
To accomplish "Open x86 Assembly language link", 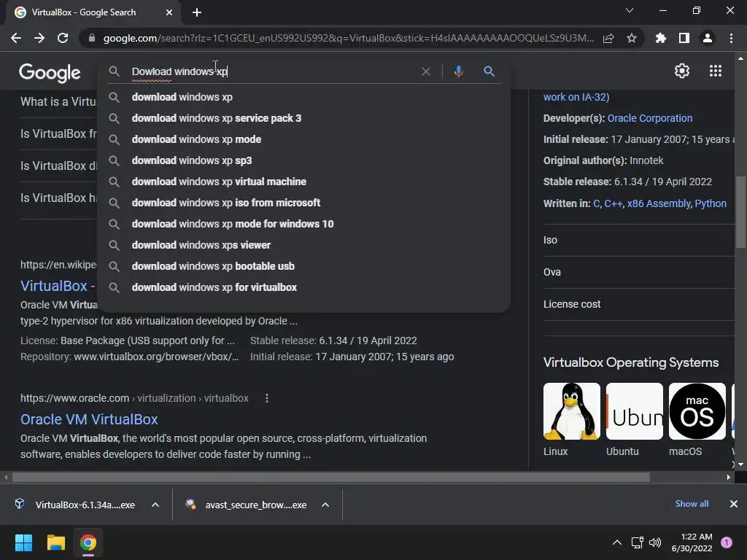I will 659,203.
